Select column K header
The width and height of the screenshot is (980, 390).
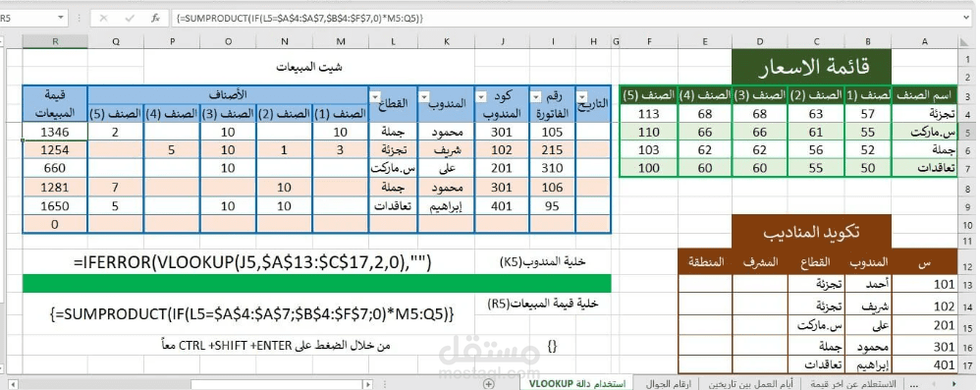tap(446, 42)
